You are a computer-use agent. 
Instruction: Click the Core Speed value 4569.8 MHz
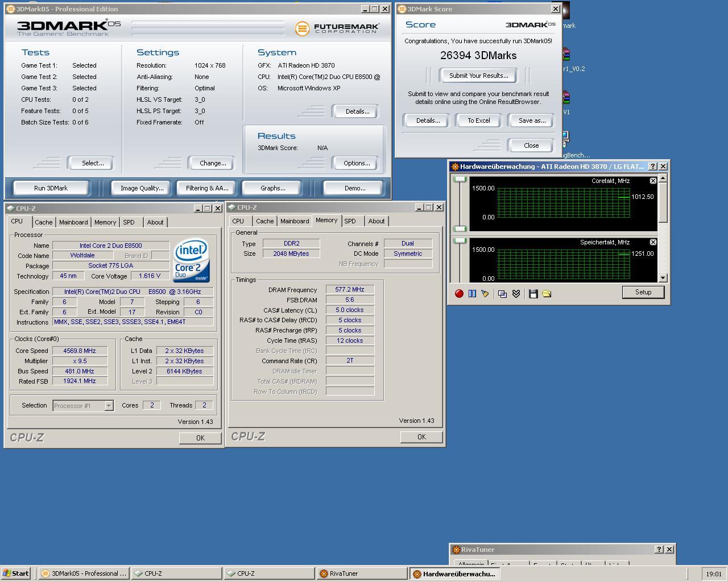80,351
